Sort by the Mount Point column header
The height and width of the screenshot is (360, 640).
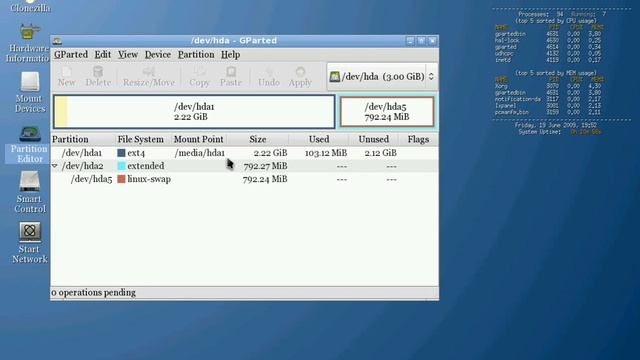click(199, 139)
